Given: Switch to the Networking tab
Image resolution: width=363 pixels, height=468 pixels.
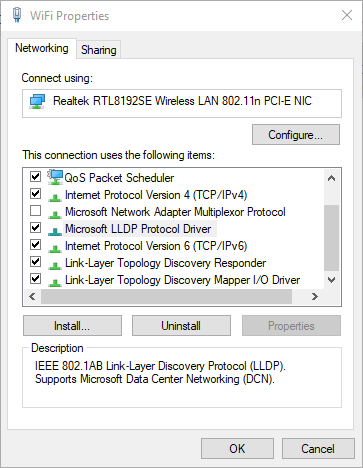Looking at the screenshot, I should [x=42, y=48].
